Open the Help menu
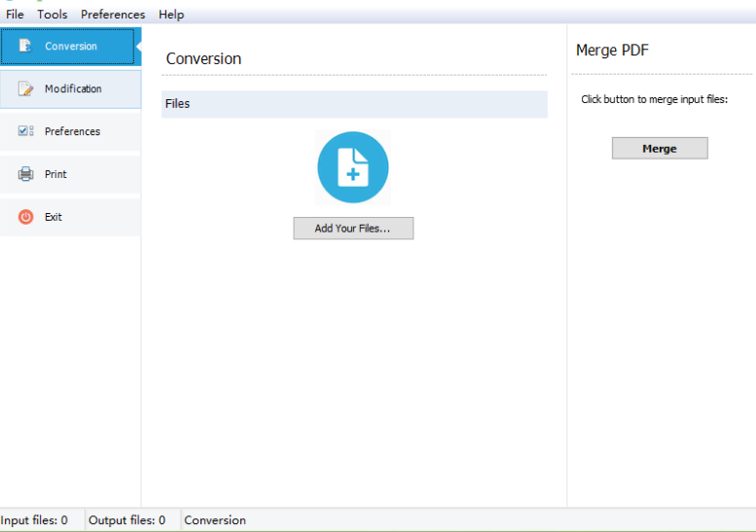756x532 pixels. point(171,15)
